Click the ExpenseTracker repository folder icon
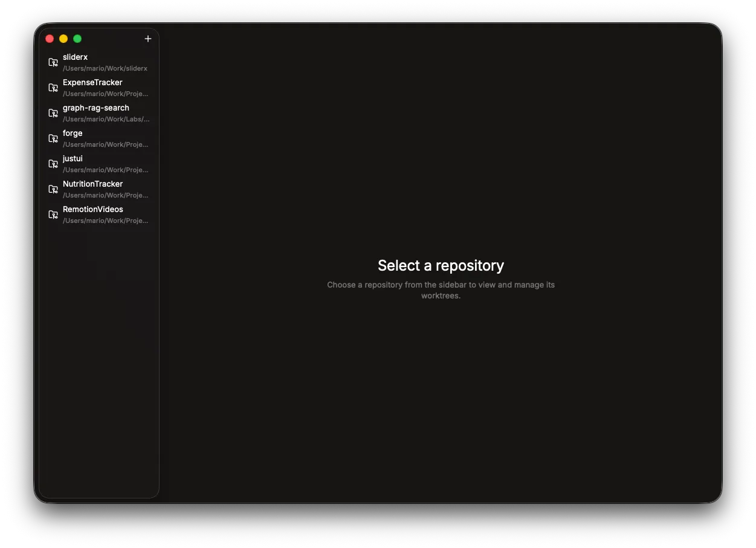Viewport: 756px width, 548px height. [53, 88]
